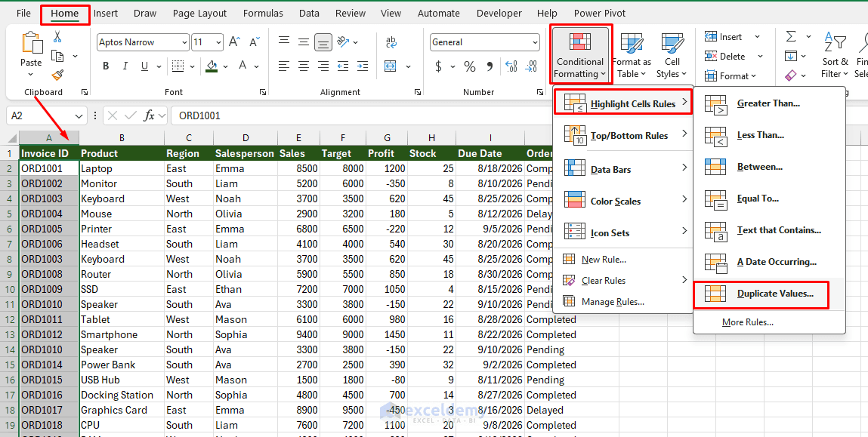Choose Greater Than rule
Image resolution: width=868 pixels, height=437 pixels.
769,103
